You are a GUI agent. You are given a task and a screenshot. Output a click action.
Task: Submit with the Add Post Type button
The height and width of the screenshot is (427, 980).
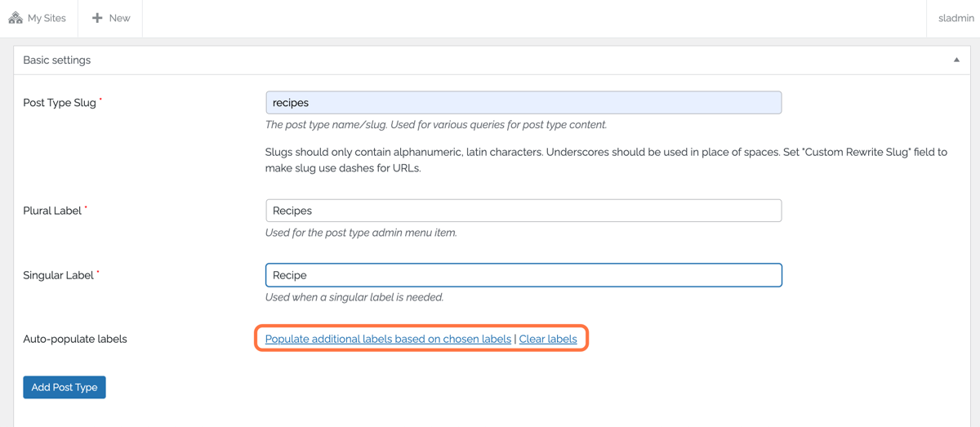tap(65, 387)
